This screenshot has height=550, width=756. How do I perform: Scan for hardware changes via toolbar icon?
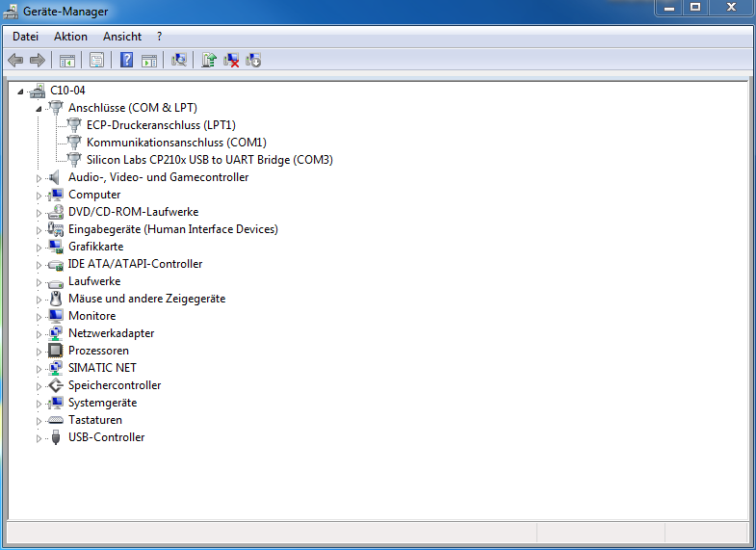[x=178, y=61]
